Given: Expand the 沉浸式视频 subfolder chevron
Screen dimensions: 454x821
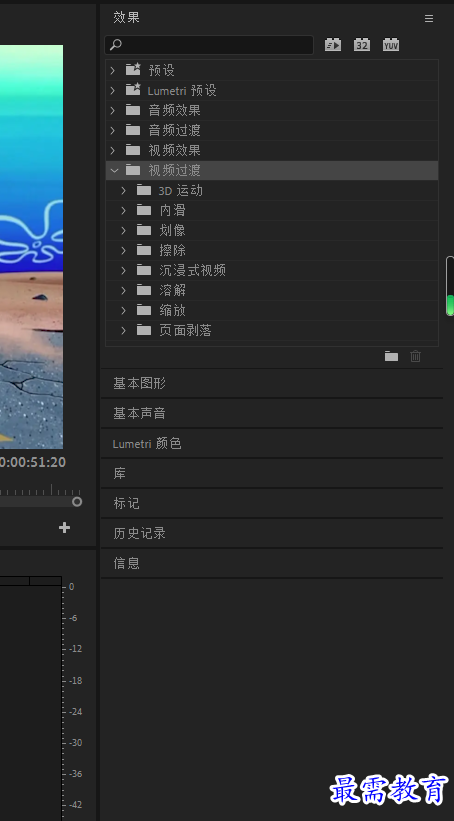Looking at the screenshot, I should point(124,270).
